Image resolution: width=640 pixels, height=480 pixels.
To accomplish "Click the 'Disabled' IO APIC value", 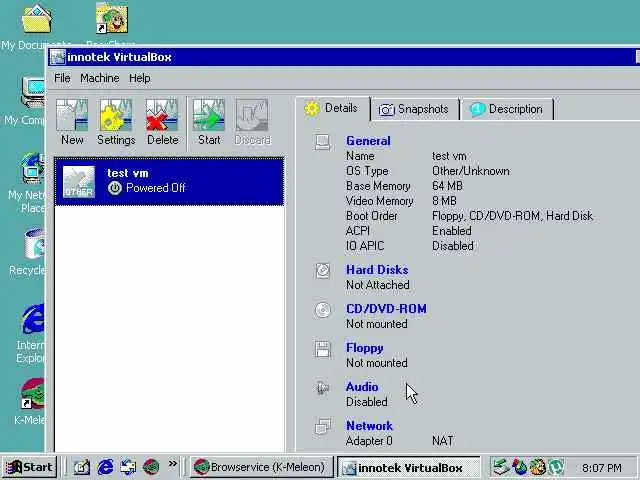I will click(453, 246).
